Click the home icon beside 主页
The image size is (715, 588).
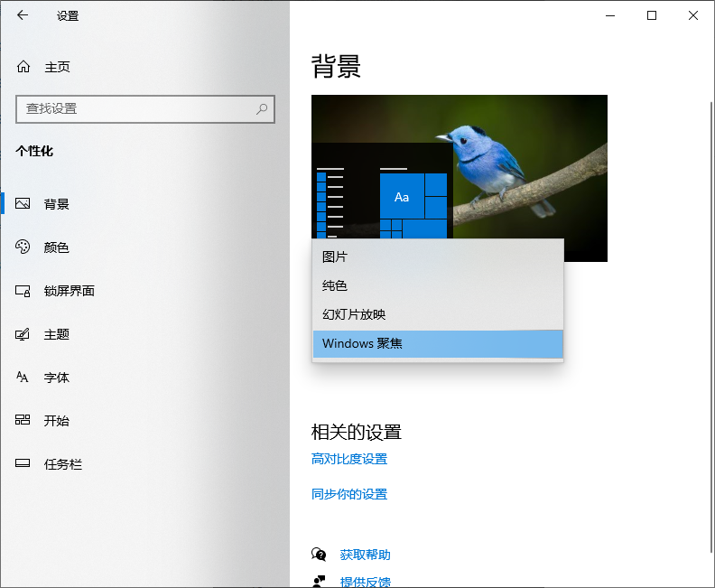[23, 67]
